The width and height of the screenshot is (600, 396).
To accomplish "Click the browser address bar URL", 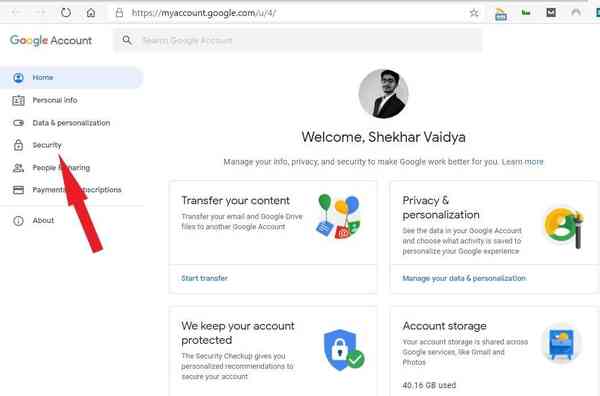I will click(204, 13).
